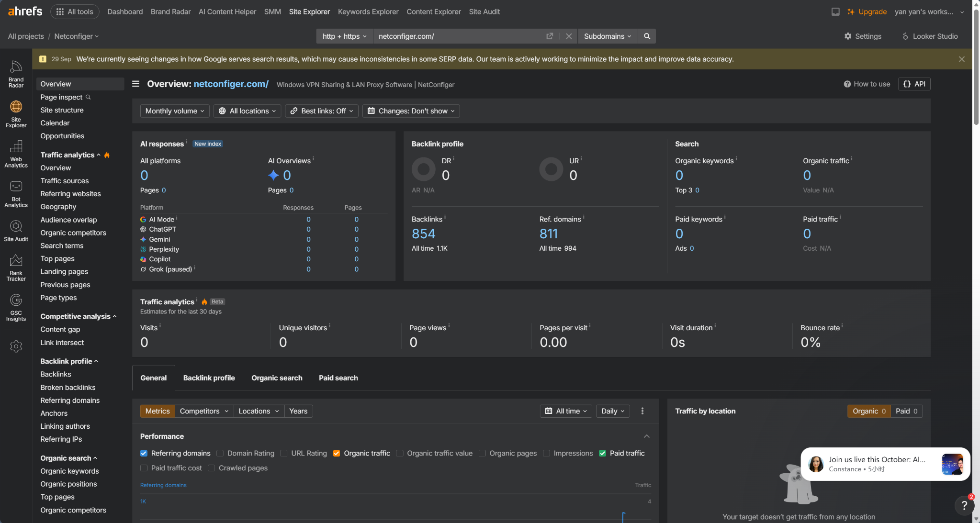Viewport: 980px width, 523px height.
Task: Click the API button
Action: point(914,84)
